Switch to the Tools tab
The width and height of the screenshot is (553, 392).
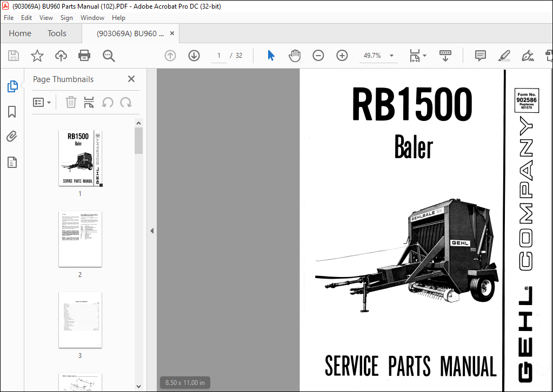pyautogui.click(x=57, y=33)
